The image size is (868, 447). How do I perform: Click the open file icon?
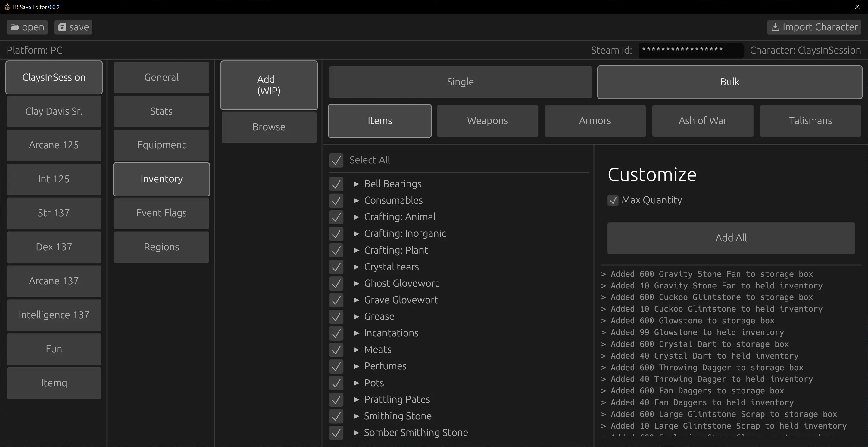[x=15, y=27]
